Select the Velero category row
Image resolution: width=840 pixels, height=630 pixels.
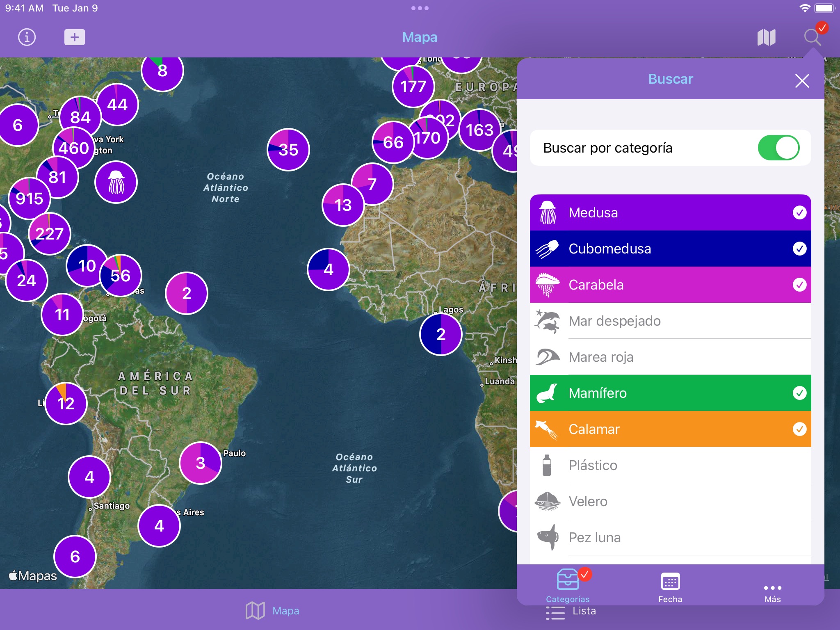pos(670,501)
